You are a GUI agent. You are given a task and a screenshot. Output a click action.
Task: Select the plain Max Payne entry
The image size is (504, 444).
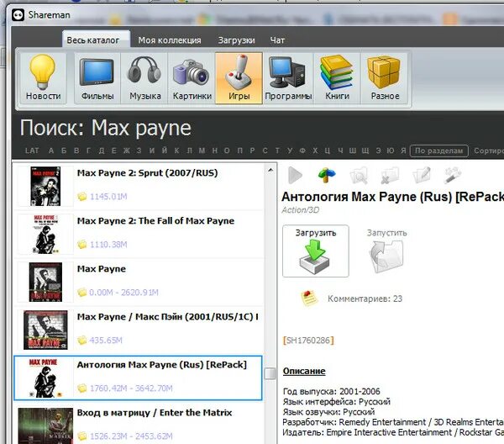(139, 283)
